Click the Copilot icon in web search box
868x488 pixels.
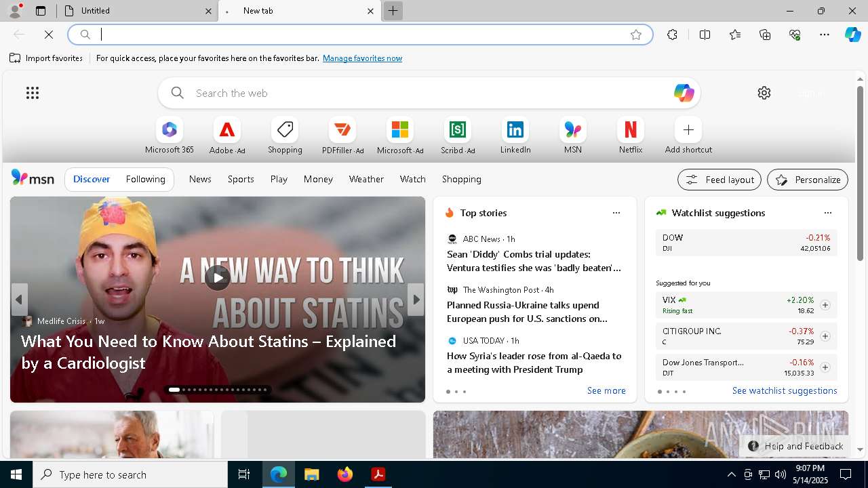pyautogui.click(x=684, y=93)
